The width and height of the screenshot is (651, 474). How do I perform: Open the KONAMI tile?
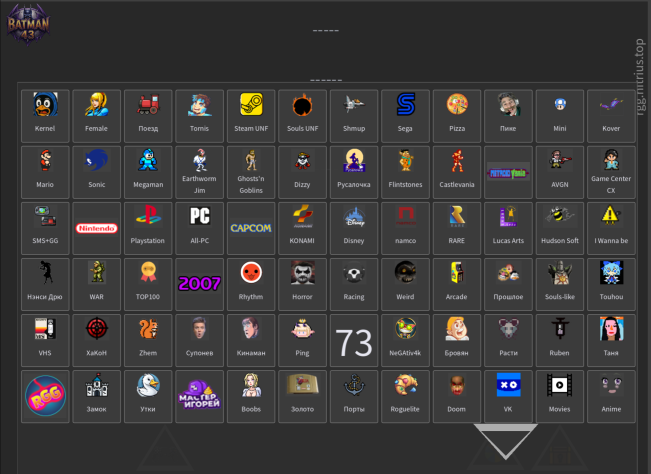point(303,228)
